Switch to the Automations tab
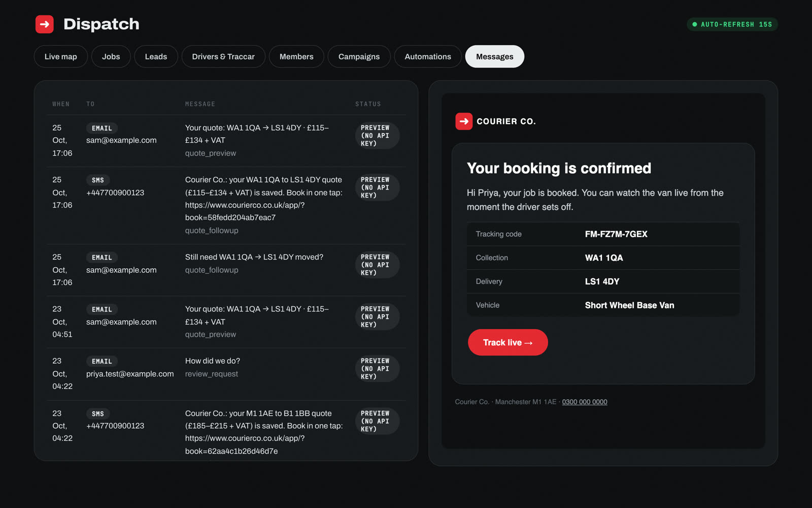812x508 pixels. 428,56
